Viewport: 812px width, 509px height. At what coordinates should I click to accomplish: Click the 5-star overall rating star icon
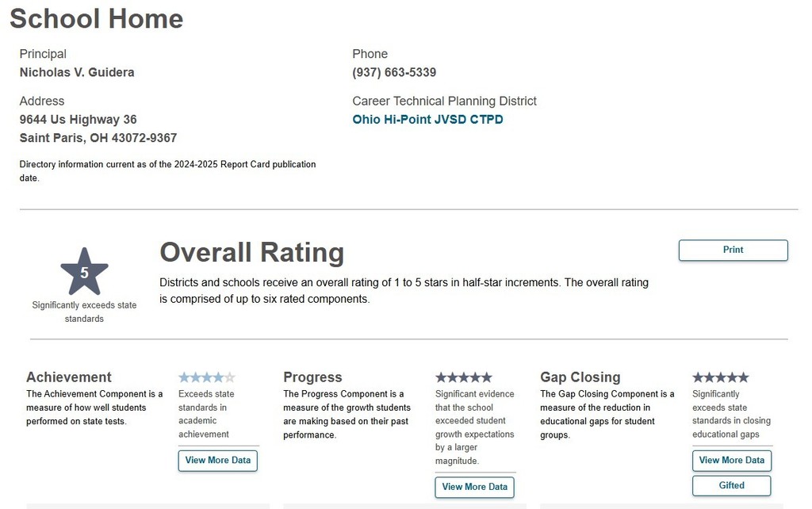click(x=84, y=270)
